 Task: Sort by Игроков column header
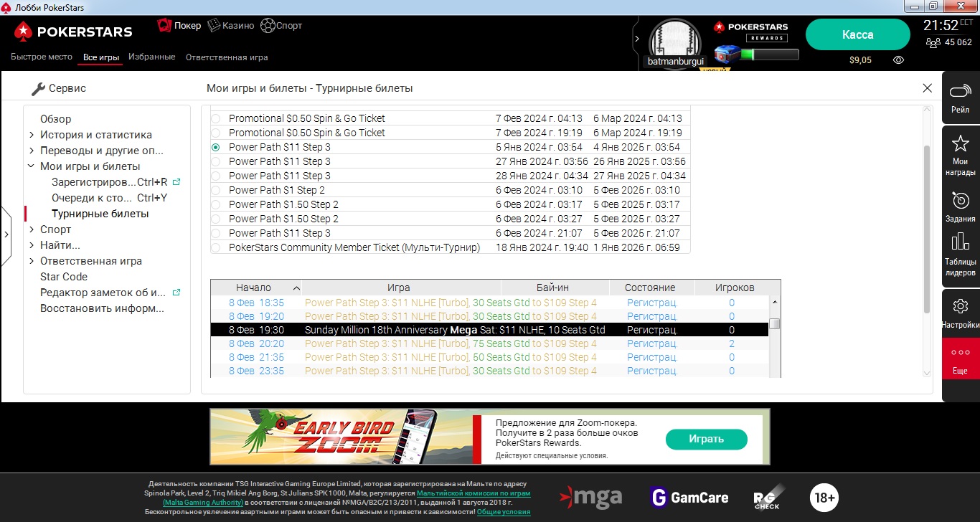pos(735,288)
